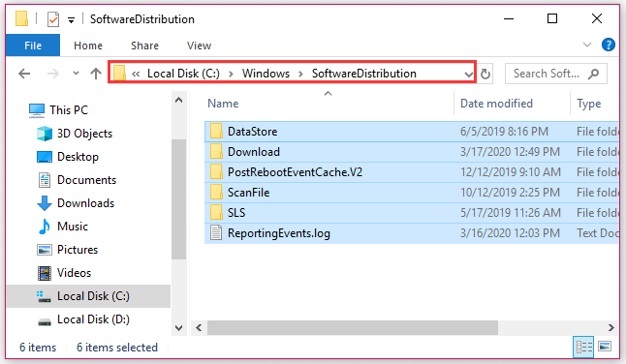626x364 pixels.
Task: Expand the chevron after Local Disk (C:) breadcrumb
Action: 231,74
